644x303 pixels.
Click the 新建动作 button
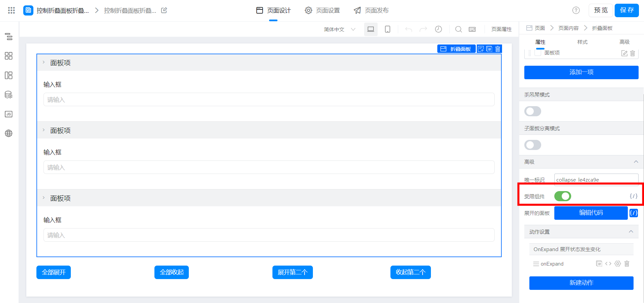(581, 283)
